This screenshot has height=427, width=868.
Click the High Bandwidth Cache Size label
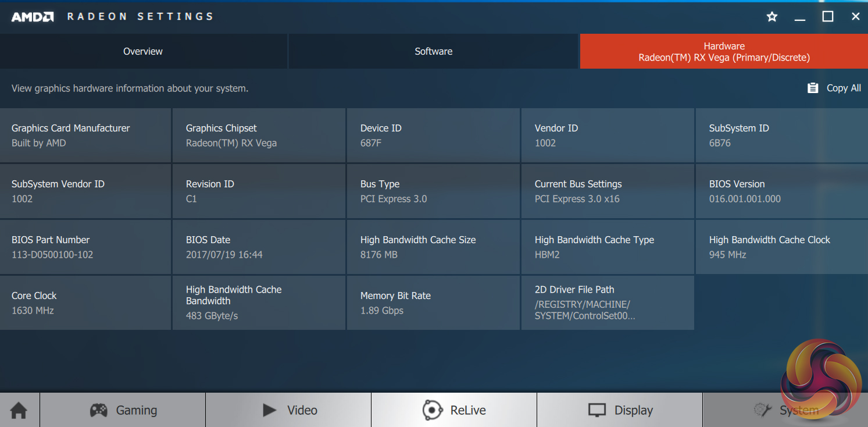418,240
